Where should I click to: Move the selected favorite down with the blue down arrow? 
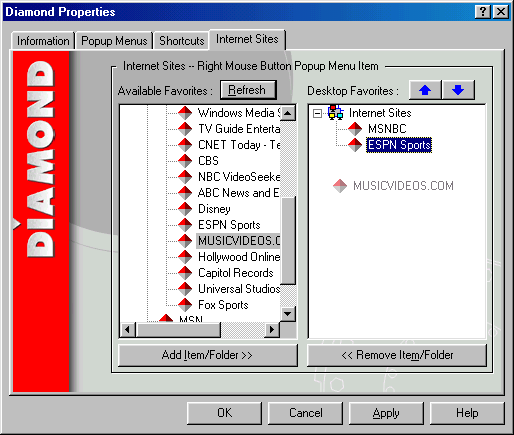click(x=458, y=90)
